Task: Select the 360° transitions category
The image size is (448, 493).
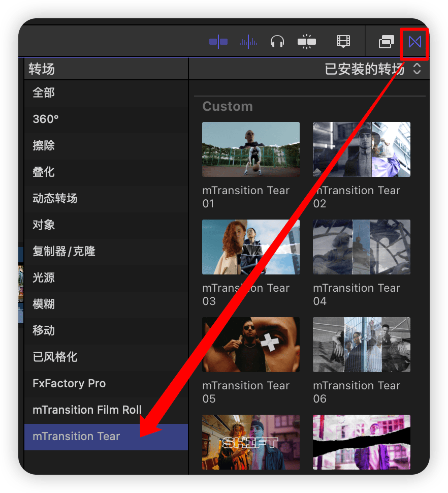Action: coord(46,119)
